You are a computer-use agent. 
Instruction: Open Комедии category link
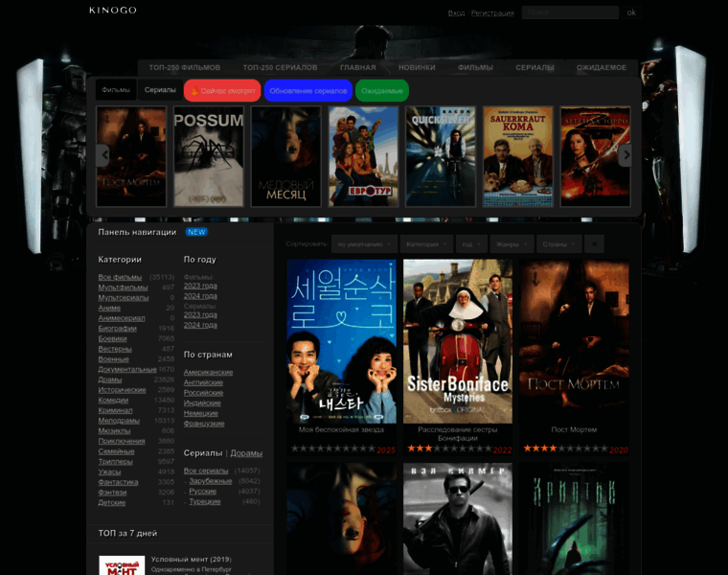[113, 400]
